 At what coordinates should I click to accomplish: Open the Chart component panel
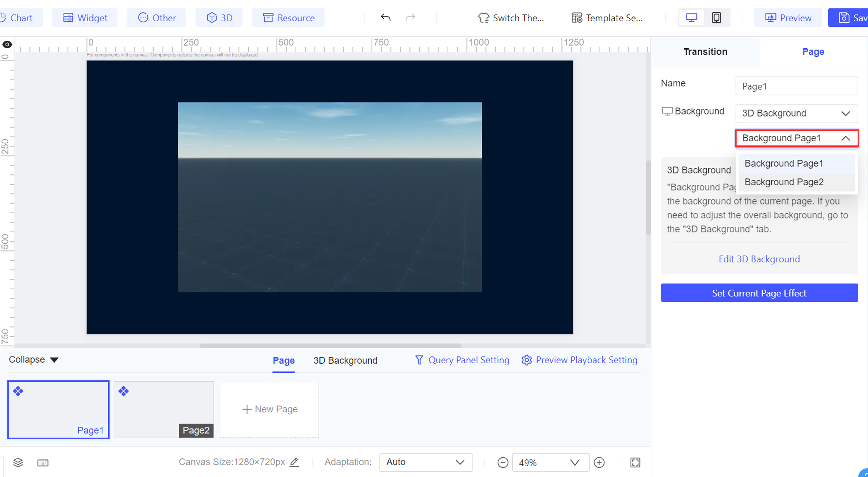18,18
